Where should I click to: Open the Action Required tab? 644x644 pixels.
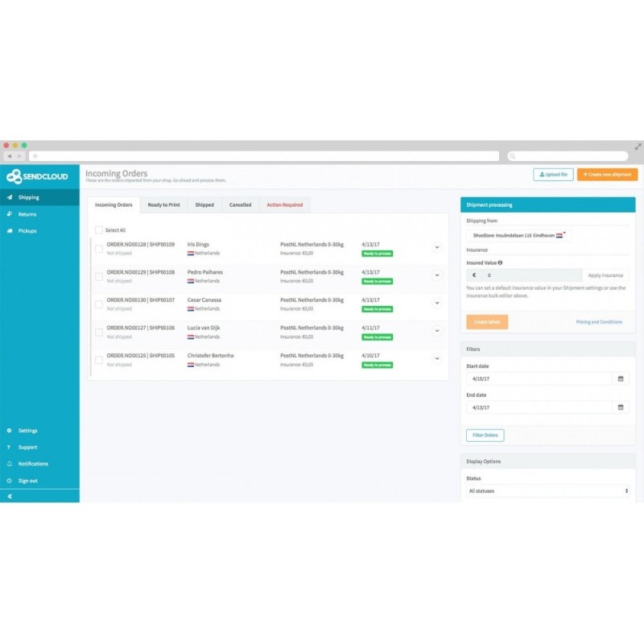pos(285,205)
